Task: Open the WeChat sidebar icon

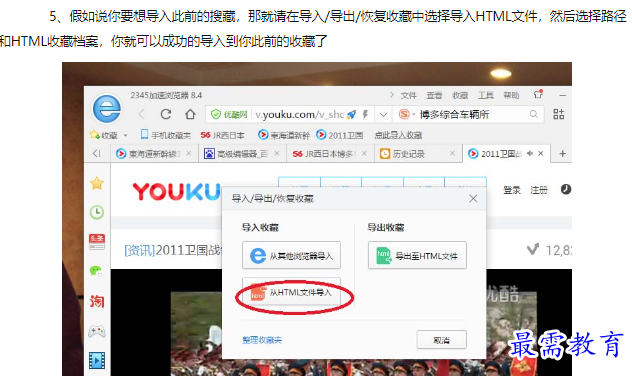Action: point(96,271)
